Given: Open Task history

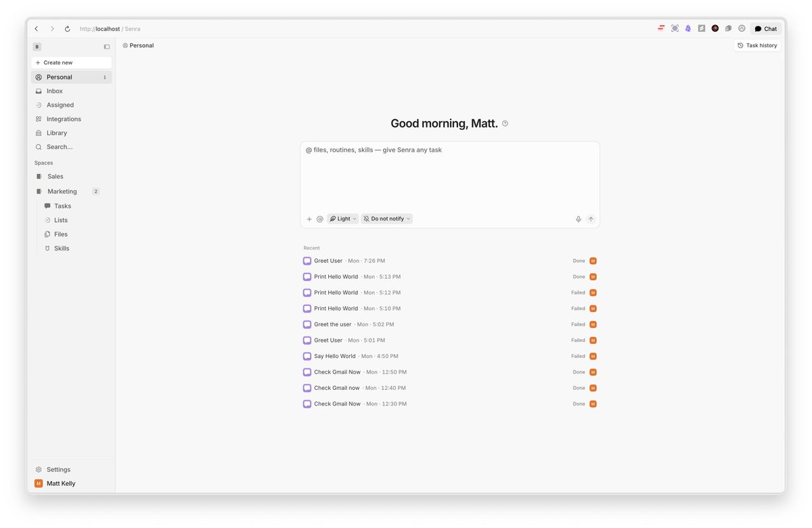Looking at the screenshot, I should click(x=757, y=45).
